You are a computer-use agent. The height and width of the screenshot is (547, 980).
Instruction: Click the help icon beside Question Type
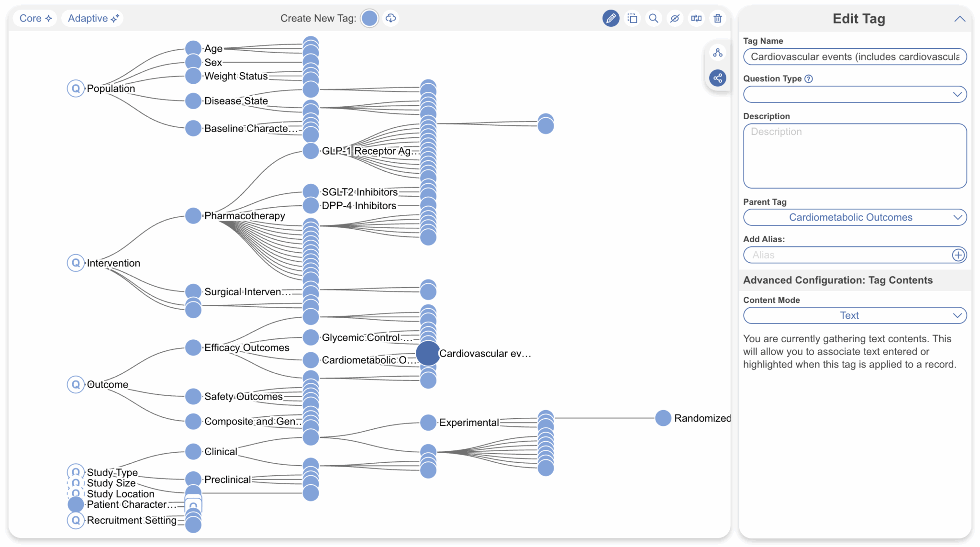coord(809,79)
